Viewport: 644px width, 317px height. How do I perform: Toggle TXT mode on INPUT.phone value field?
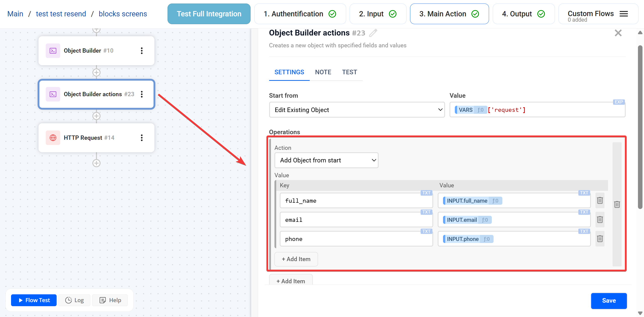[x=584, y=231]
